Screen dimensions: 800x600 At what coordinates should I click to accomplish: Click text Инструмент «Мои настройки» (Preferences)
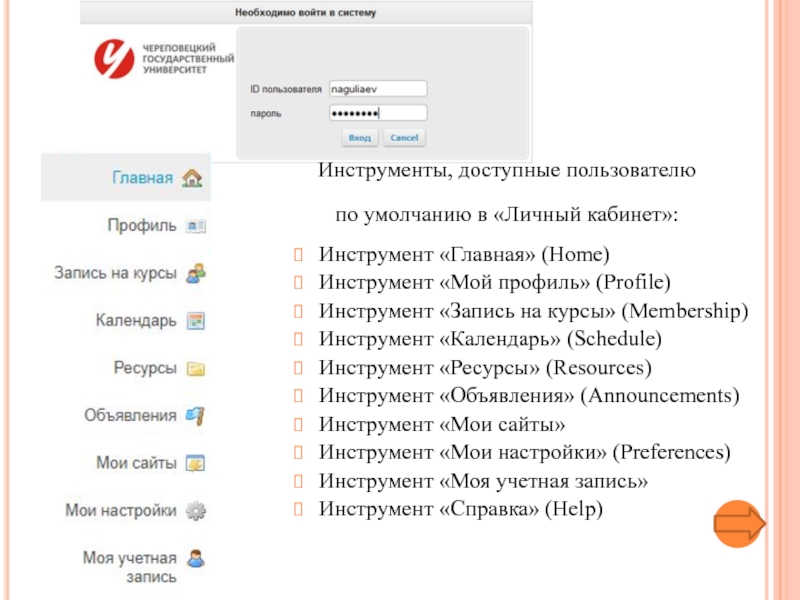(x=524, y=452)
